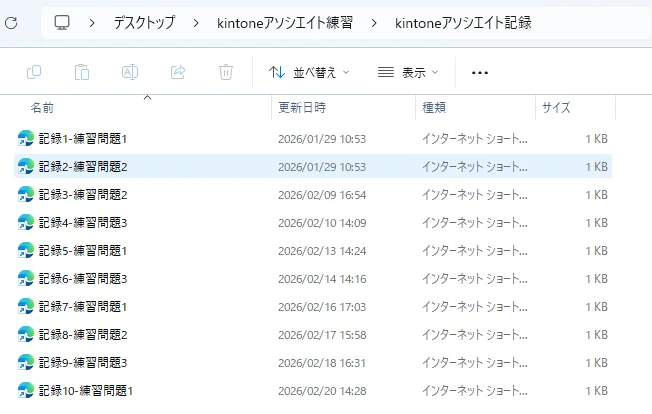This screenshot has width=652, height=414.
Task: Expand the chevron after kintoneアソシエイト練習
Action: pyautogui.click(x=374, y=23)
